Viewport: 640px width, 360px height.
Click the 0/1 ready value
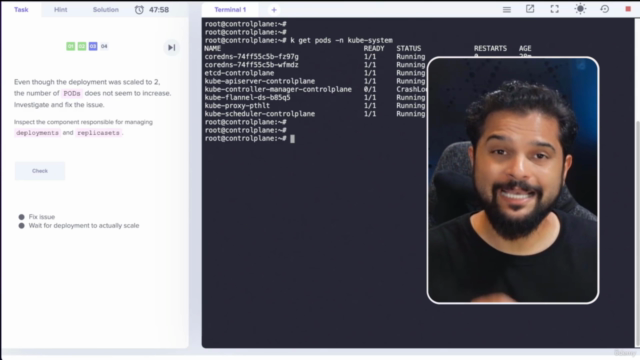(x=370, y=89)
